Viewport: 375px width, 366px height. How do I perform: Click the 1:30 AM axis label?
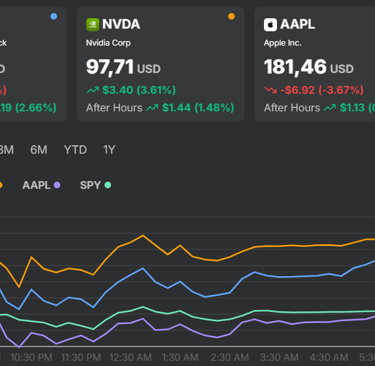[180, 358]
